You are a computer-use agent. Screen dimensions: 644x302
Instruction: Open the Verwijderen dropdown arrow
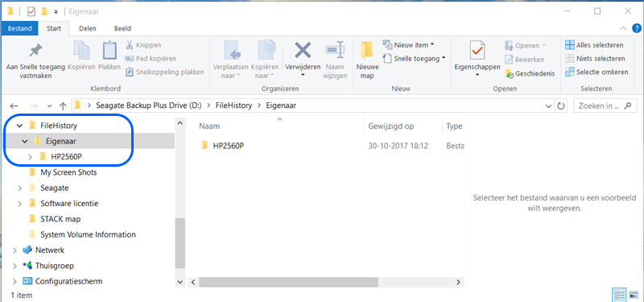click(x=303, y=75)
